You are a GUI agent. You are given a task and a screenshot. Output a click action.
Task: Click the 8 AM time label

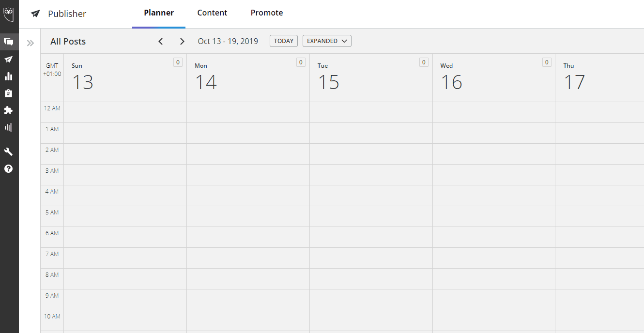(52, 275)
